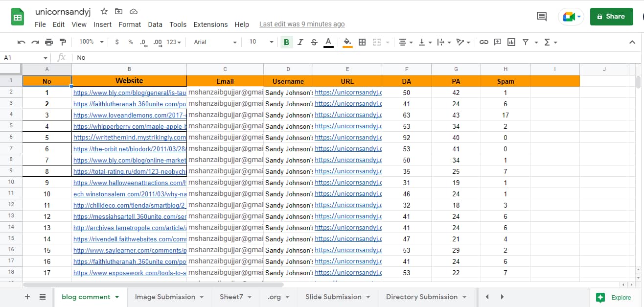Viewport: 644px width, 307px height.
Task: Select column F header
Action: [407, 70]
